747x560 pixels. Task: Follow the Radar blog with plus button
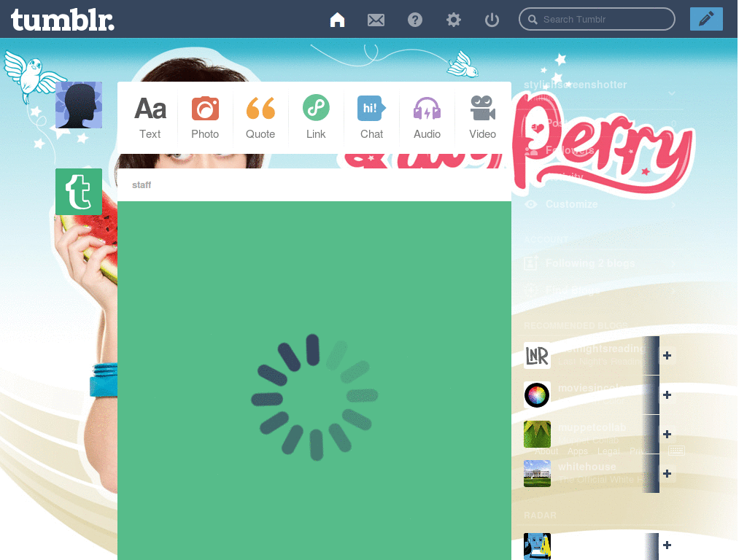(x=667, y=545)
